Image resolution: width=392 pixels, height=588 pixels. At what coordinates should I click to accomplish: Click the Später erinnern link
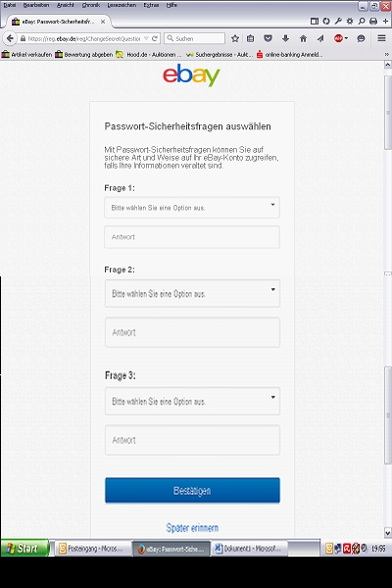(x=192, y=527)
